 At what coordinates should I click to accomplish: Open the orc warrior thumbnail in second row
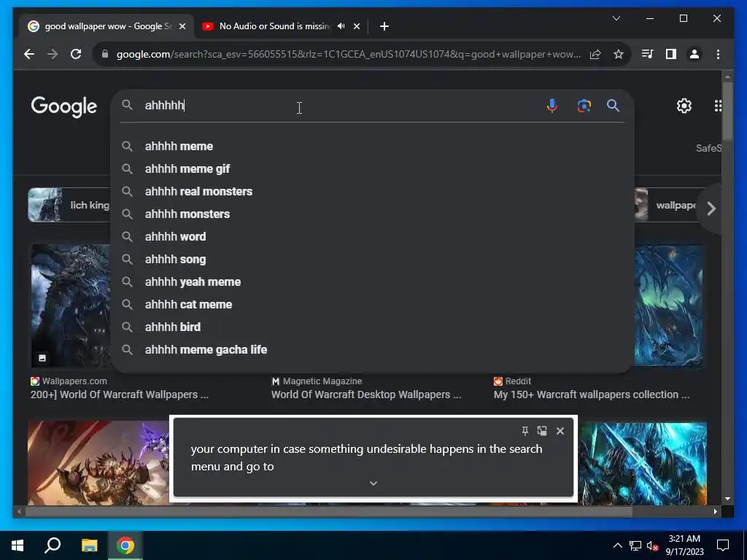pyautogui.click(x=98, y=463)
